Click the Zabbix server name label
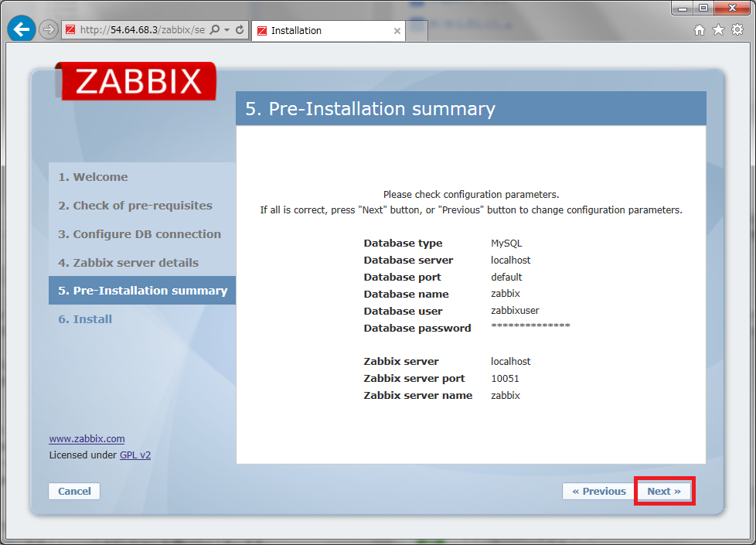Image resolution: width=756 pixels, height=545 pixels. pos(418,396)
